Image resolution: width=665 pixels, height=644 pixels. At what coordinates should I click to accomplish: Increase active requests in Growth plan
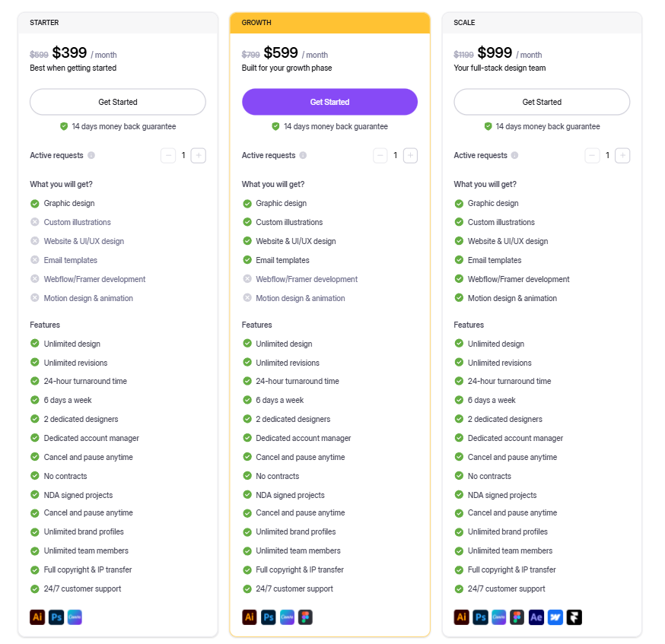pyautogui.click(x=410, y=156)
